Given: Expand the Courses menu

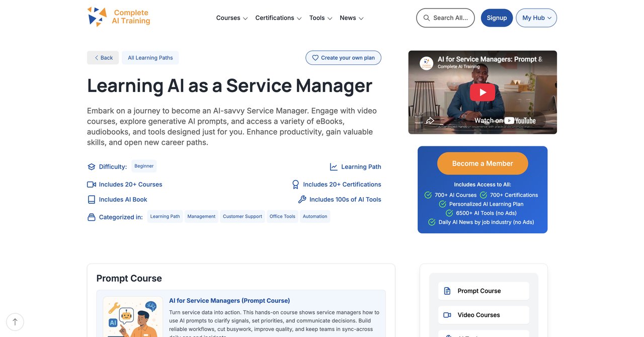Looking at the screenshot, I should click(232, 18).
